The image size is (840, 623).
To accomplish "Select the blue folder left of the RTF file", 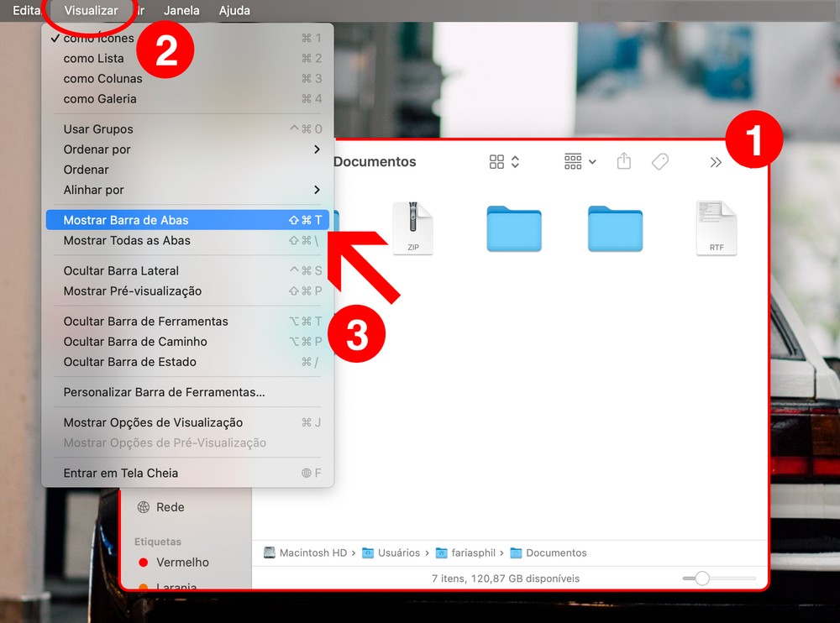I will [x=615, y=229].
